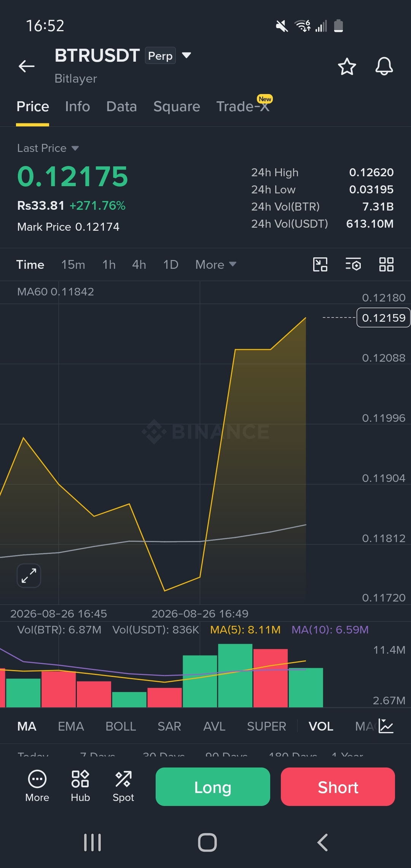
Task: Toggle the SUPER indicator
Action: tap(266, 726)
